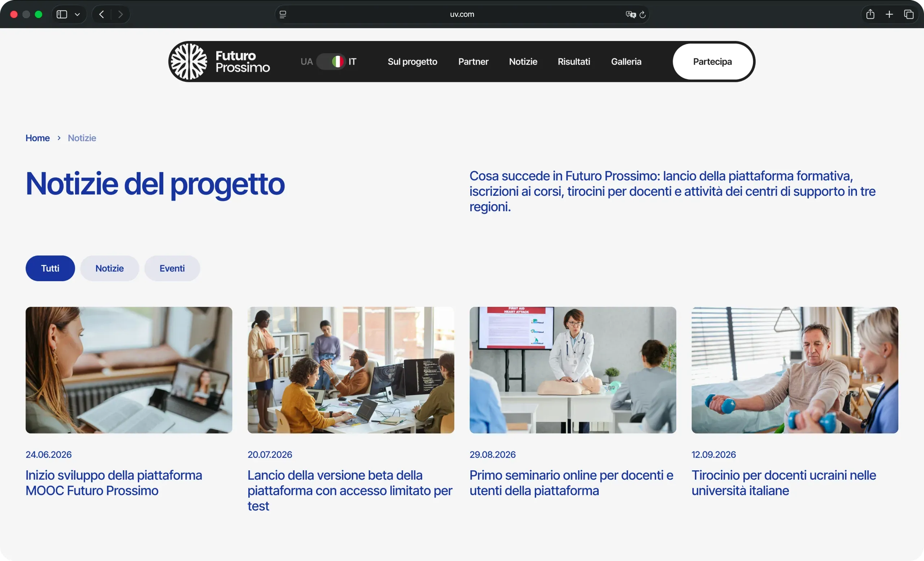This screenshot has height=561, width=924.
Task: Go forward with the browser forward arrow
Action: pos(121,14)
